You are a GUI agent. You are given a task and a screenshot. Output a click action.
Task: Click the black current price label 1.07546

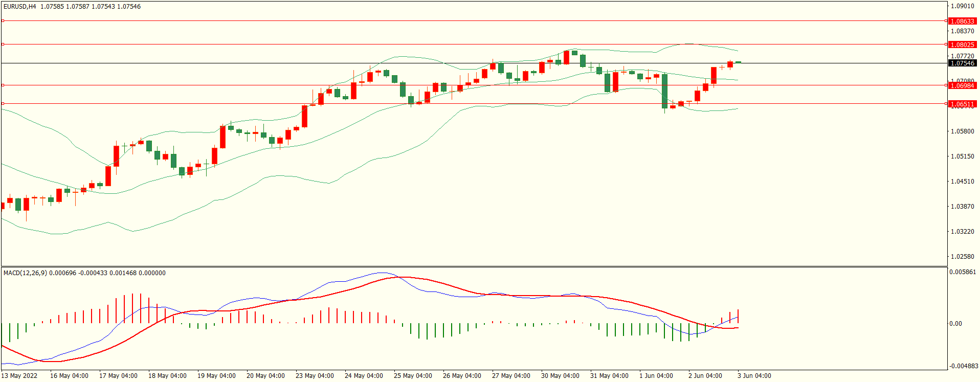point(962,63)
